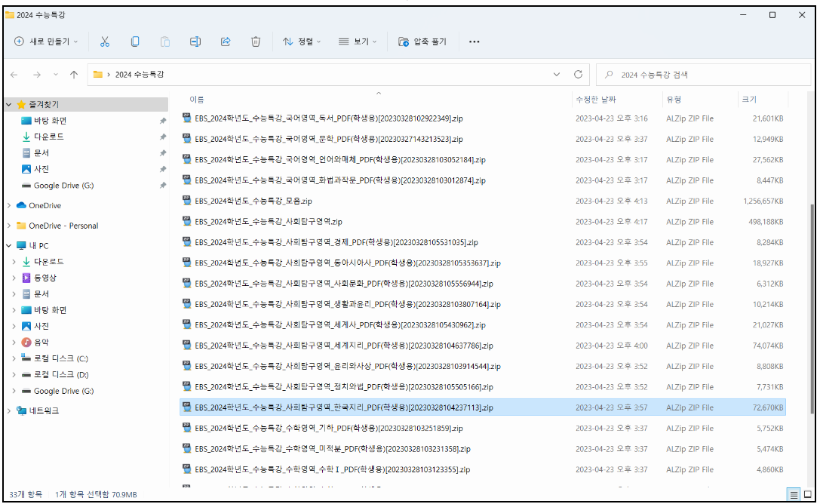Screen dimensions: 820x504
Task: Expand the 네트워크 tree node
Action: click(x=9, y=411)
